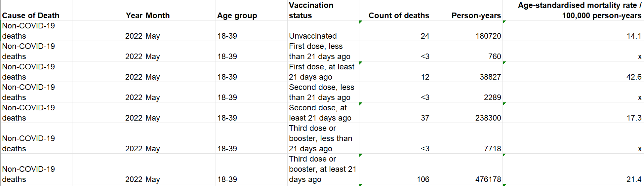Click the Age-standardised mortality rate header
Image resolution: width=644 pixels, height=186 pixels.
tap(573, 10)
